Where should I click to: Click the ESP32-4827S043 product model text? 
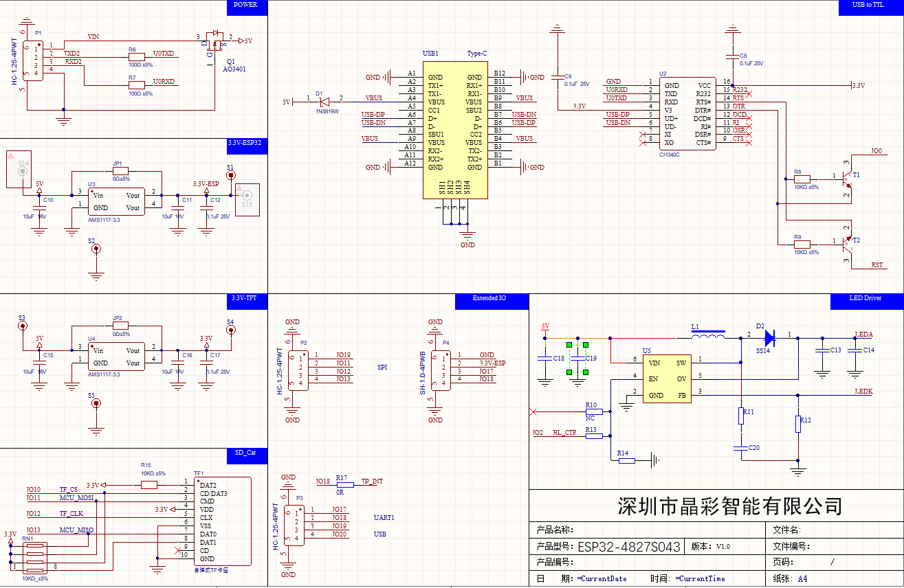[628, 547]
